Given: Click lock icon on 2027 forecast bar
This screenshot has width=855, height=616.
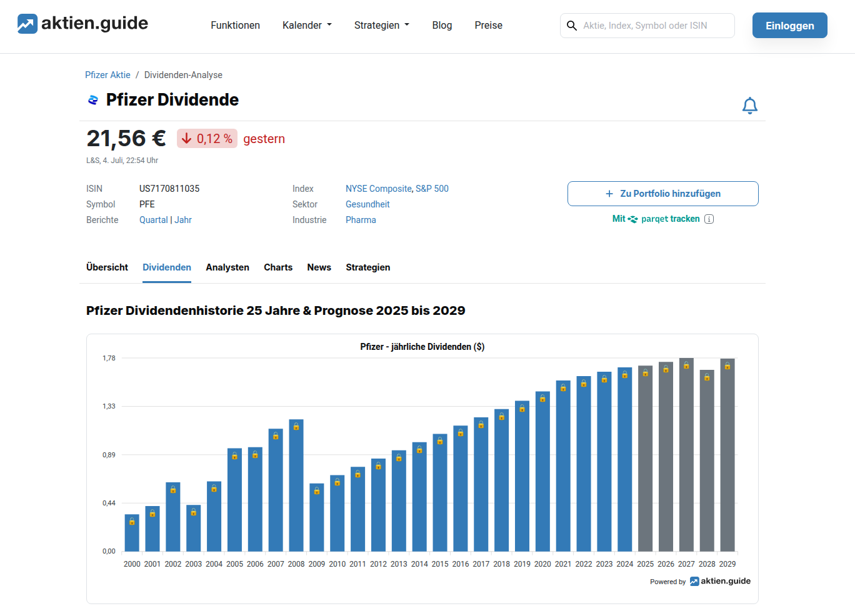Looking at the screenshot, I should pos(686,365).
